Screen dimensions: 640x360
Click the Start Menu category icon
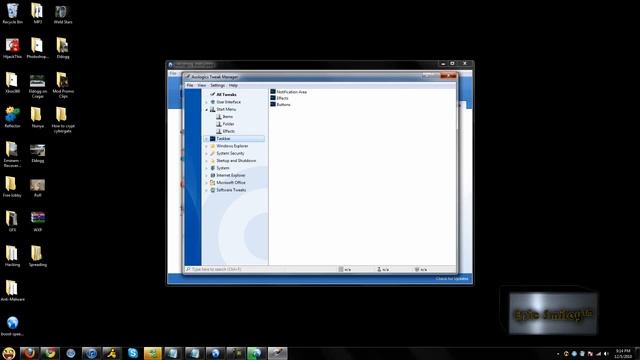(212, 109)
